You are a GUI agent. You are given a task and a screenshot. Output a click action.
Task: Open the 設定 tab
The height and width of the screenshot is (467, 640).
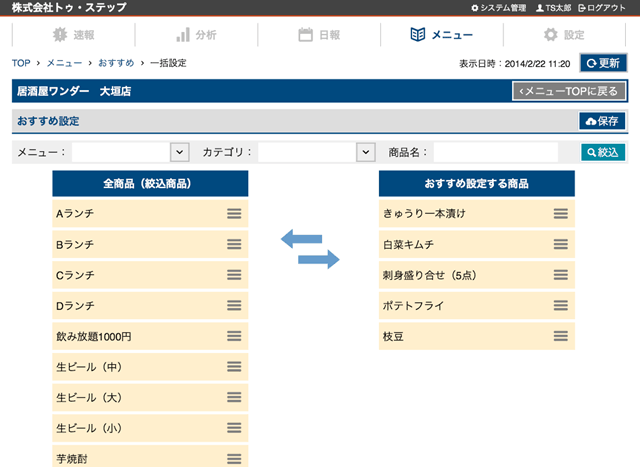[564, 35]
